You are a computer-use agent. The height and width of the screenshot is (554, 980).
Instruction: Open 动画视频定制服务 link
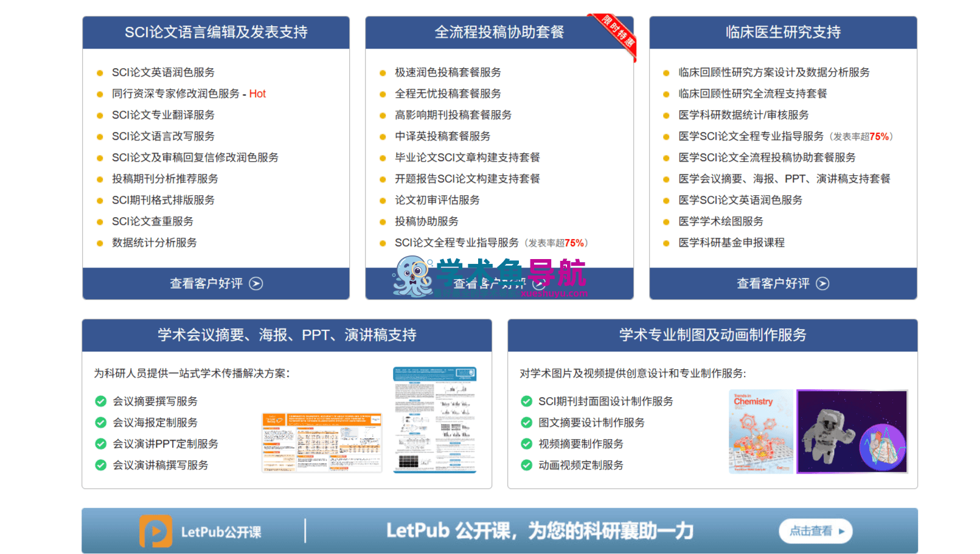(x=581, y=465)
